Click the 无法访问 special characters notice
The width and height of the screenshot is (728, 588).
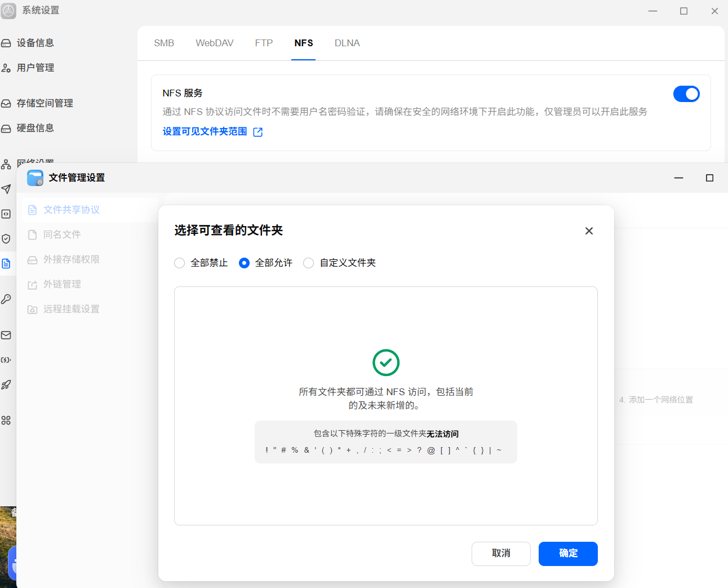tap(386, 442)
